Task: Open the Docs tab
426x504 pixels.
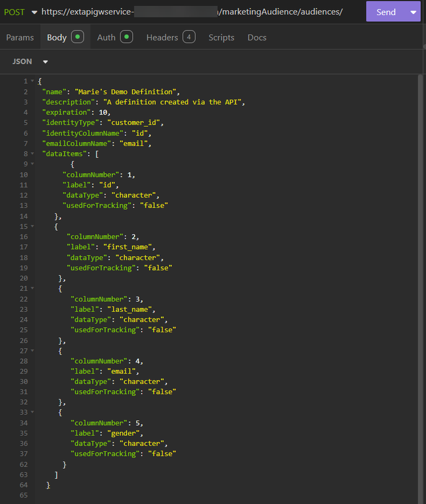Action: (257, 38)
